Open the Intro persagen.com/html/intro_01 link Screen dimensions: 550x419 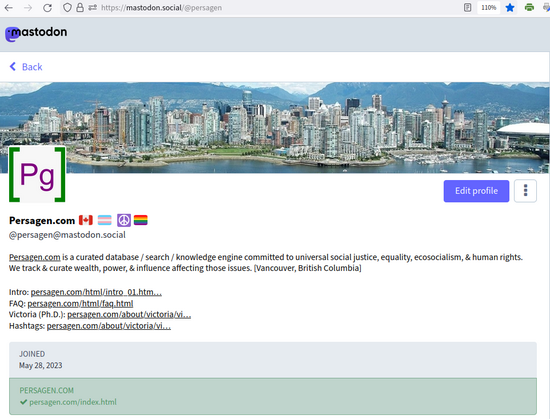coord(96,292)
